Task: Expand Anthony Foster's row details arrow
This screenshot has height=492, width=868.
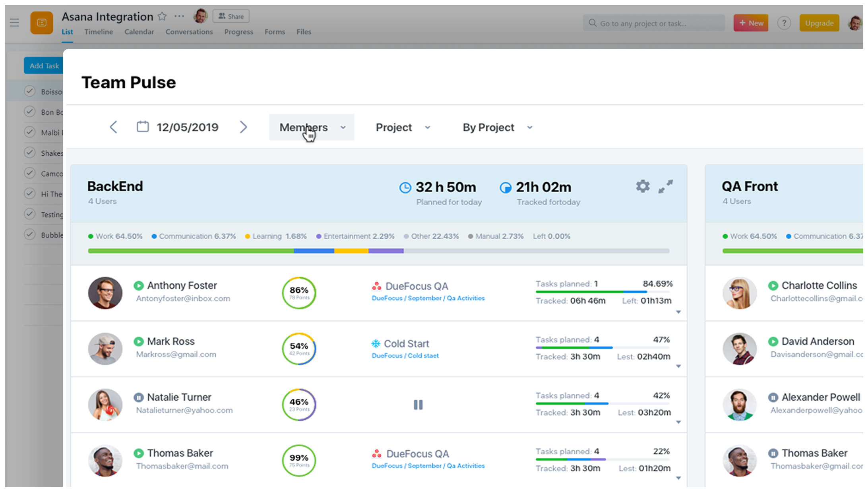Action: point(678,312)
